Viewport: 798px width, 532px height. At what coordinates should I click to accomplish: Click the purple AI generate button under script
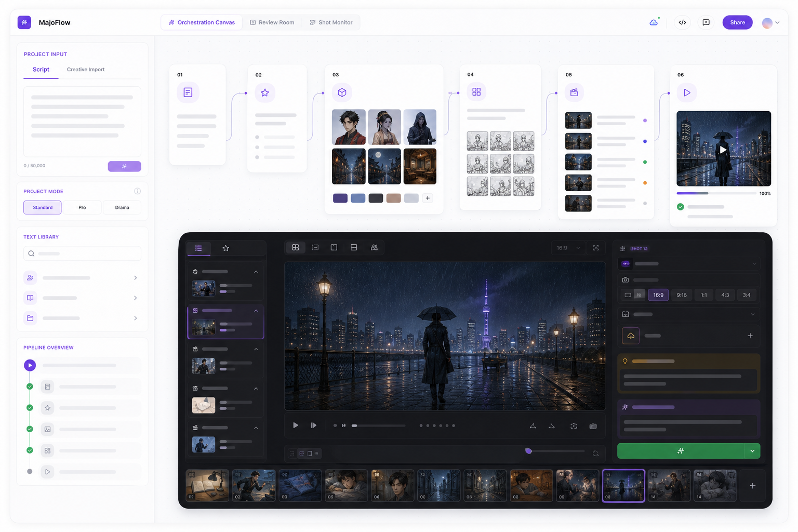pyautogui.click(x=124, y=166)
